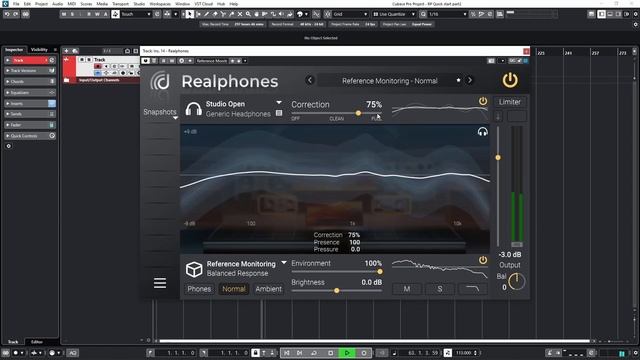Adjust the Environment slider handle
This screenshot has width=640, height=360.
380,271
